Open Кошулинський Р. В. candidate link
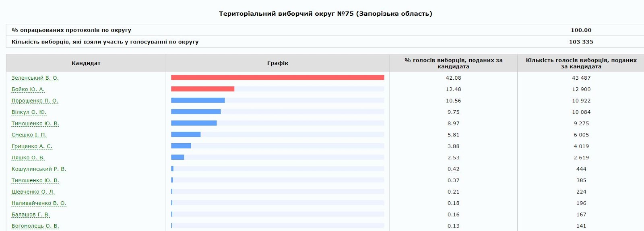Image resolution: width=644 pixels, height=231 pixels. coord(39,169)
